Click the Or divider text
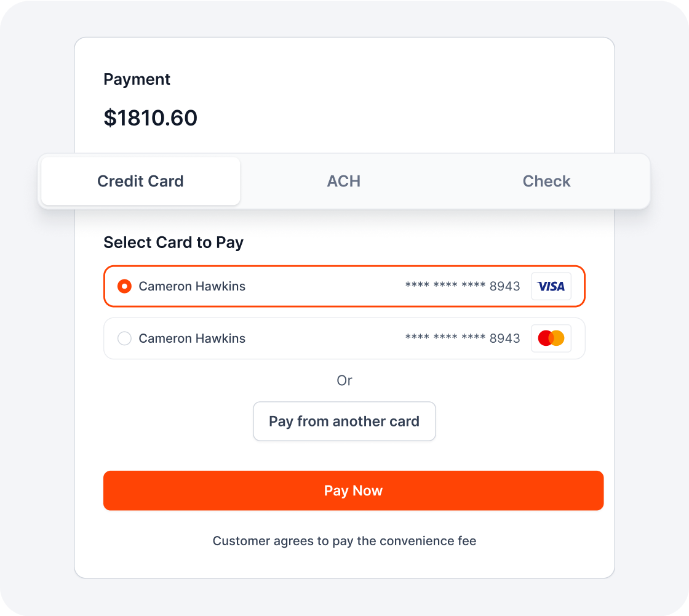The height and width of the screenshot is (616, 689). (x=344, y=380)
